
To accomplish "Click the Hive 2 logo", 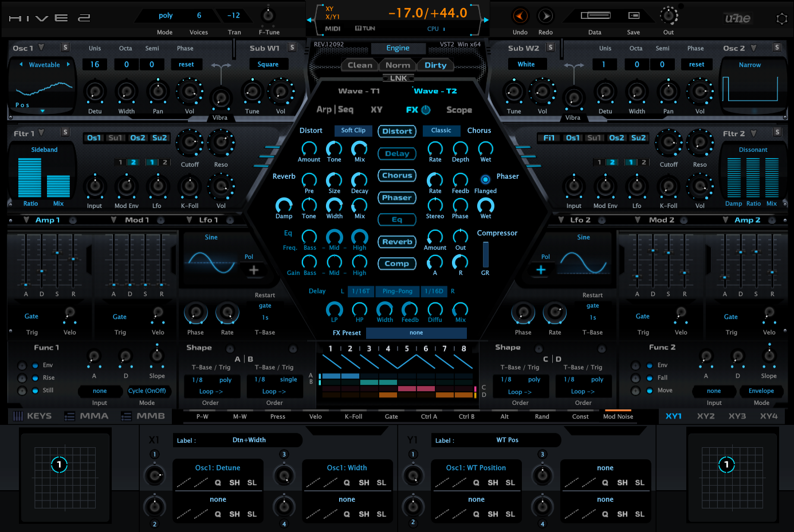I will pyautogui.click(x=50, y=18).
